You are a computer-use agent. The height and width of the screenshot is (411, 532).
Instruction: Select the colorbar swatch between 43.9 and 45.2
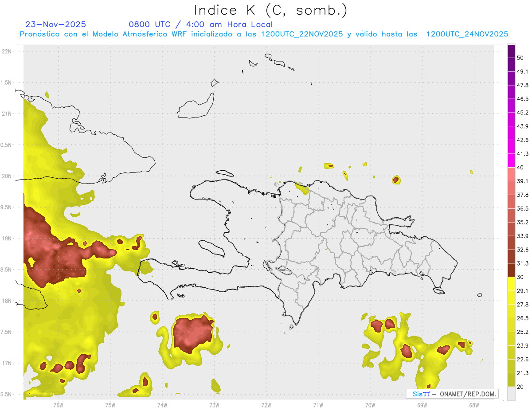(511, 120)
